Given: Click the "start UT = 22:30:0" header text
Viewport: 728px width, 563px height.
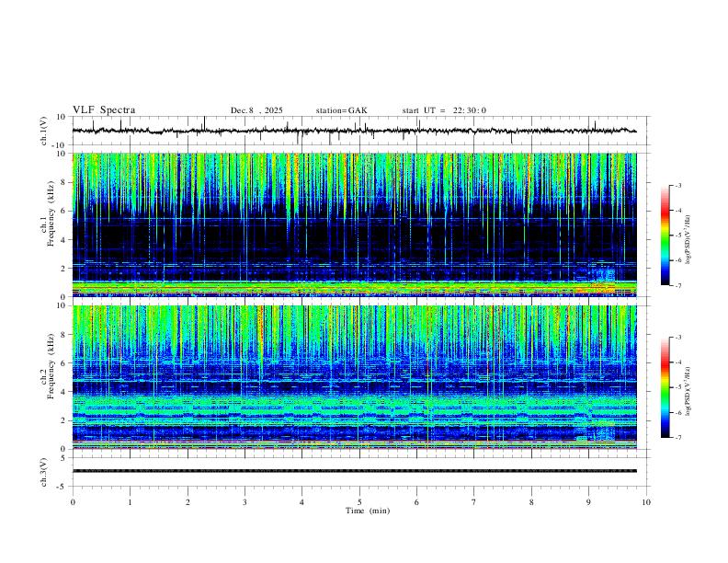Looking at the screenshot, I should 444,110.
